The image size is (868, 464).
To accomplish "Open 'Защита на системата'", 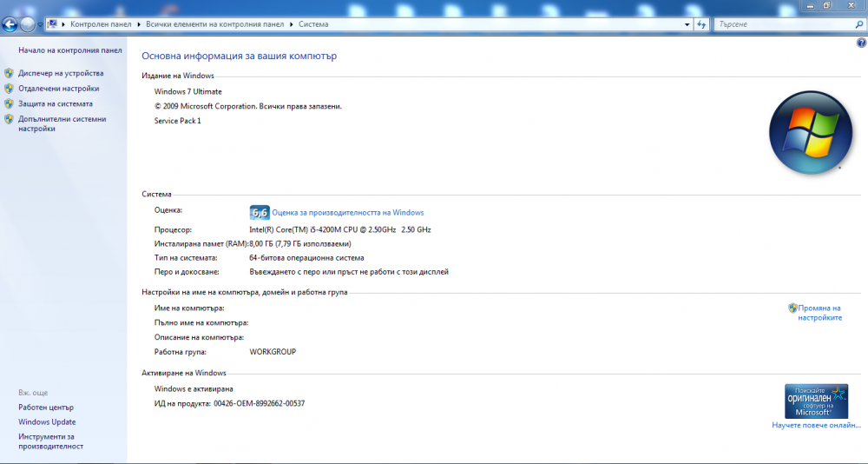I will pyautogui.click(x=56, y=103).
